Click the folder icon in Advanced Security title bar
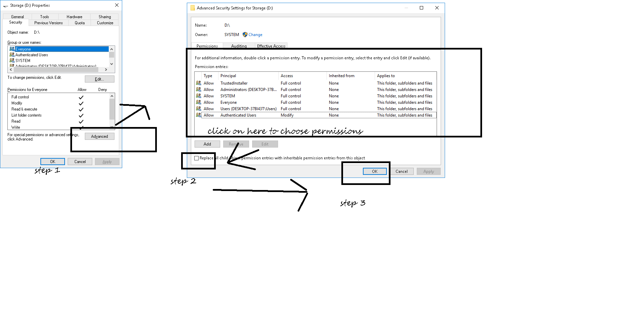Screen dimensions: 644x315 click(x=193, y=8)
